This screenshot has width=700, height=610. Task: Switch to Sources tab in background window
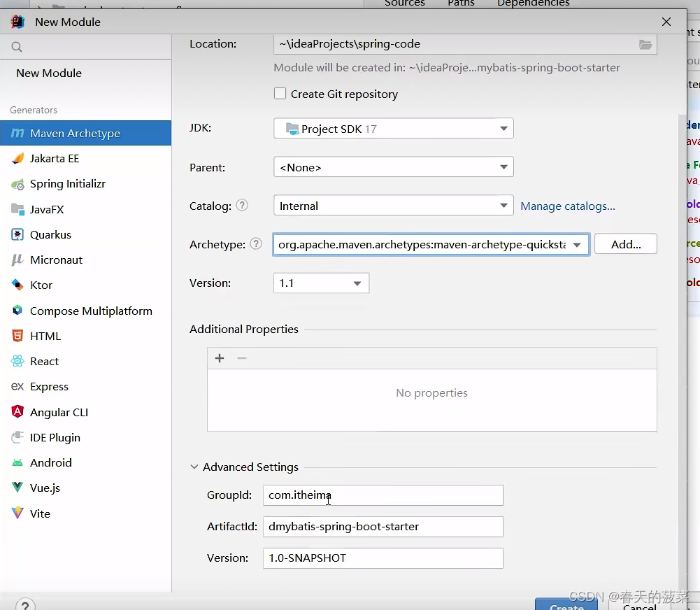(404, 3)
